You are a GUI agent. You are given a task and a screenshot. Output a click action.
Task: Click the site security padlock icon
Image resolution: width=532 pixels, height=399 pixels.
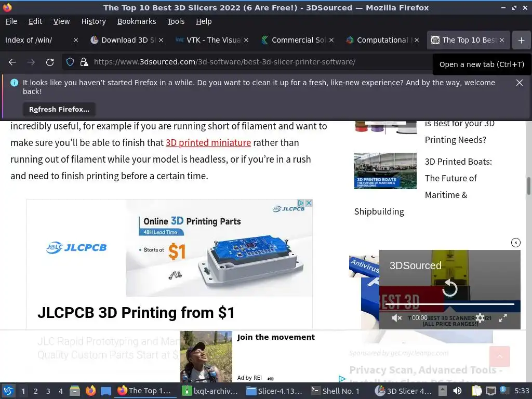(84, 62)
